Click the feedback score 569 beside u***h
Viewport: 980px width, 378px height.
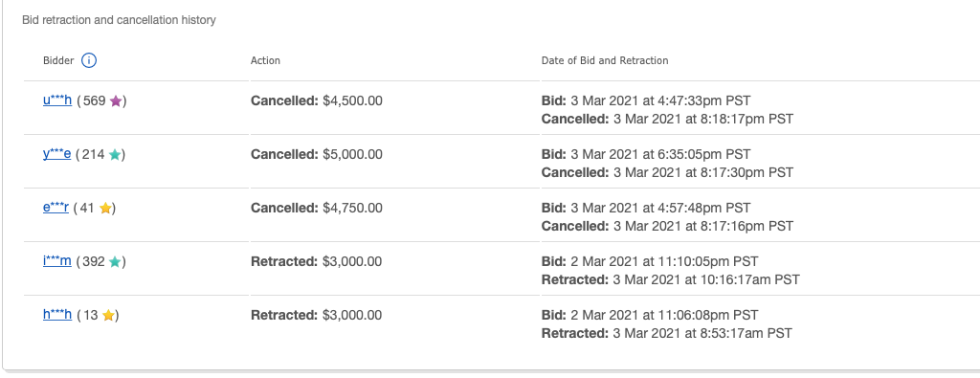[95, 100]
